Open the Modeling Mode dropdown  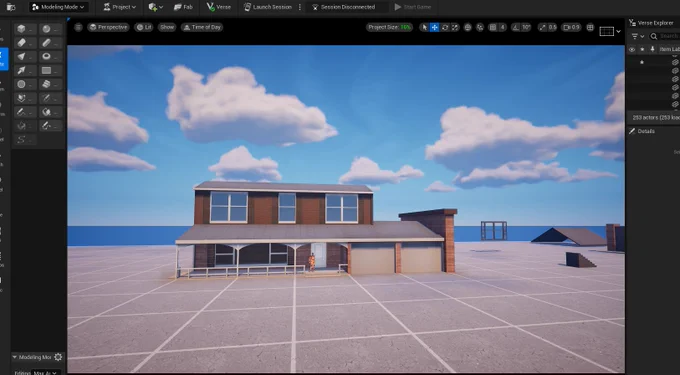(59, 7)
